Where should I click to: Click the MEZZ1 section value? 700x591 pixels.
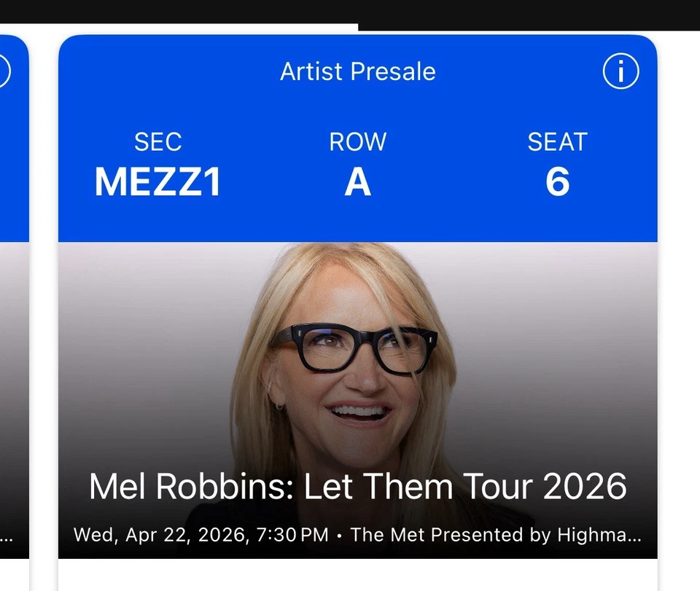[x=157, y=181]
